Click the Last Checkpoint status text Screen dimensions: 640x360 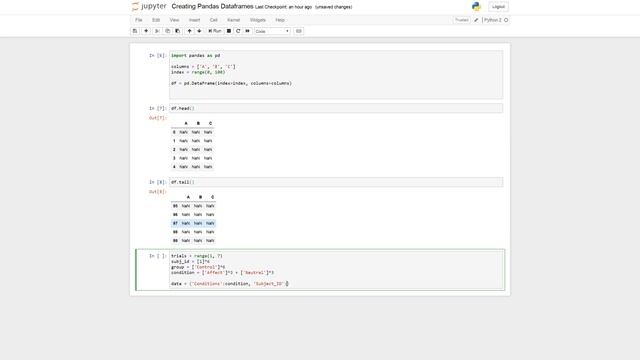point(283,7)
